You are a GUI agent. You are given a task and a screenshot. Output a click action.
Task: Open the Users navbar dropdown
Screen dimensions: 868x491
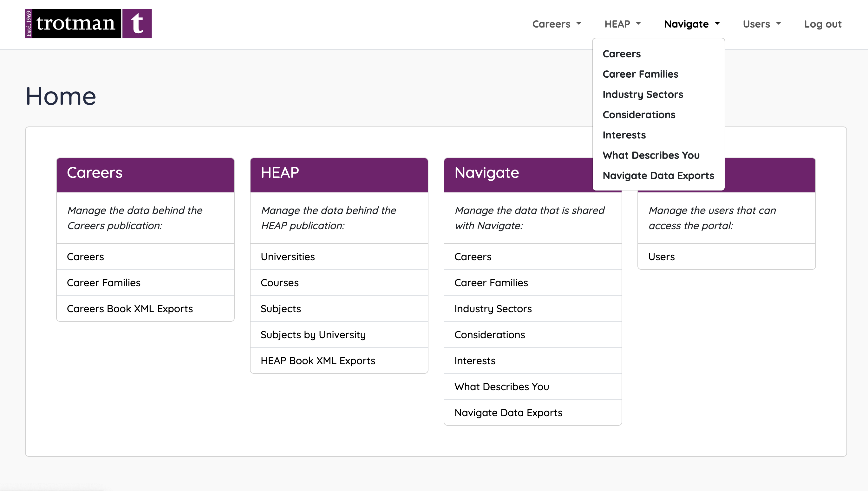click(762, 24)
